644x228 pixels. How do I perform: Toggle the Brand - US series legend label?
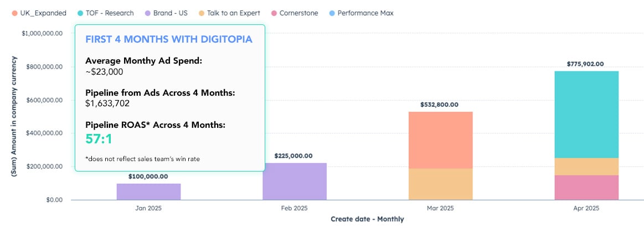(171, 13)
